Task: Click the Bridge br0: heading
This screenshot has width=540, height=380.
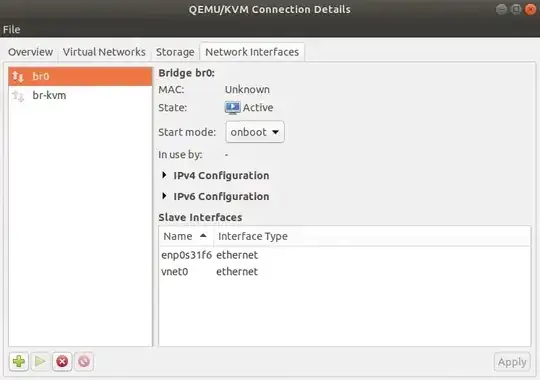Action: pyautogui.click(x=186, y=73)
